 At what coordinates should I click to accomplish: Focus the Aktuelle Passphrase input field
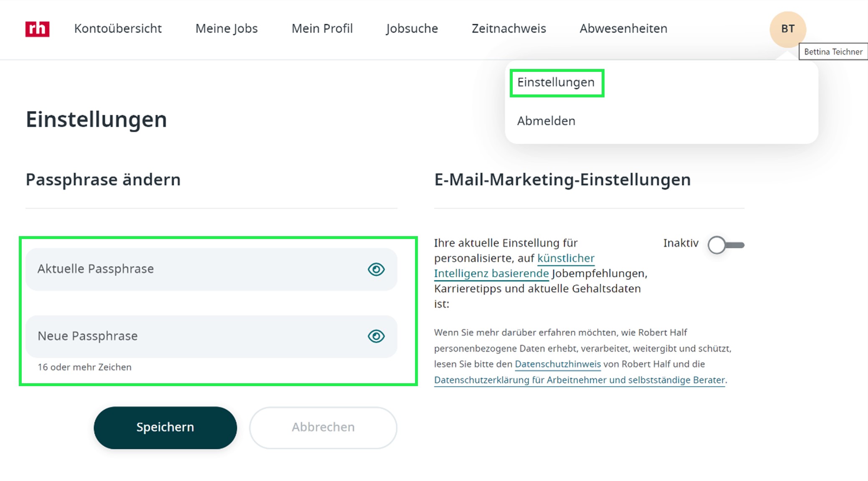click(211, 270)
